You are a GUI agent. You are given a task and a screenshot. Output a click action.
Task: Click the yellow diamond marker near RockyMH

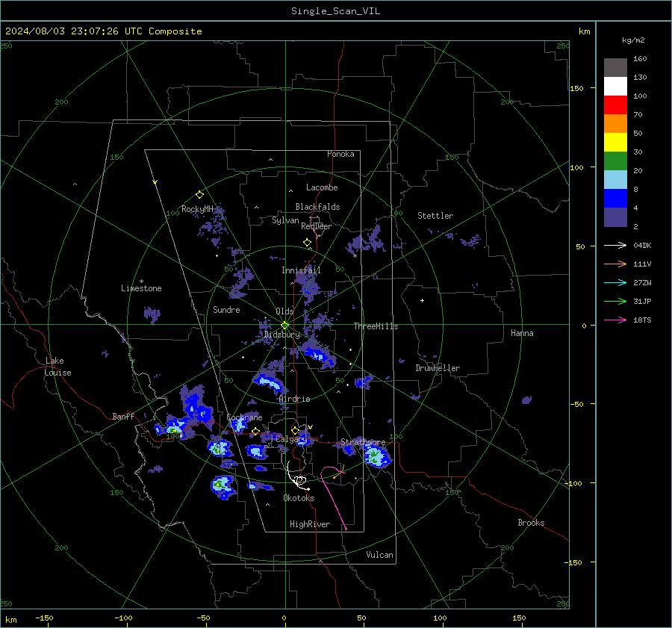coord(199,195)
